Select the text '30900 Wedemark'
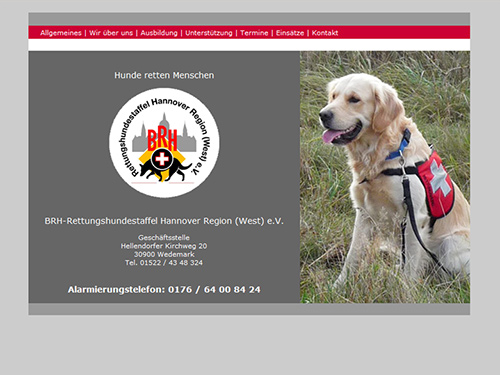The width and height of the screenshot is (500, 375). pyautogui.click(x=164, y=254)
